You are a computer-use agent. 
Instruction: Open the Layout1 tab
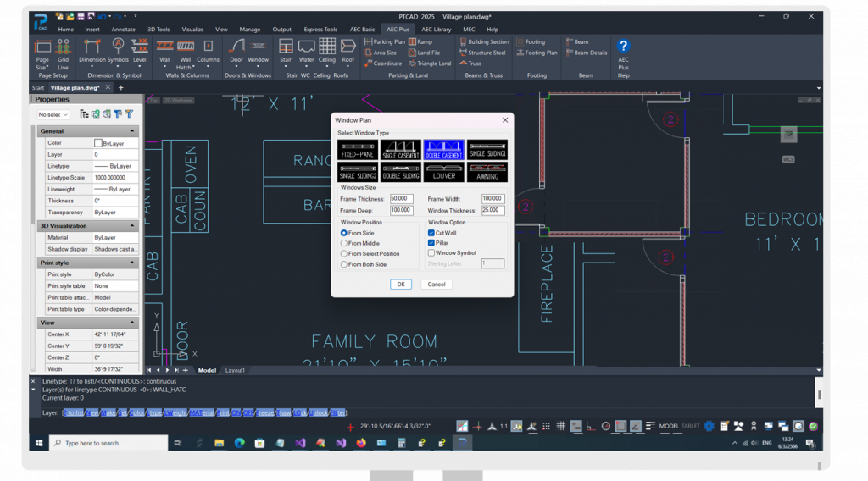235,370
